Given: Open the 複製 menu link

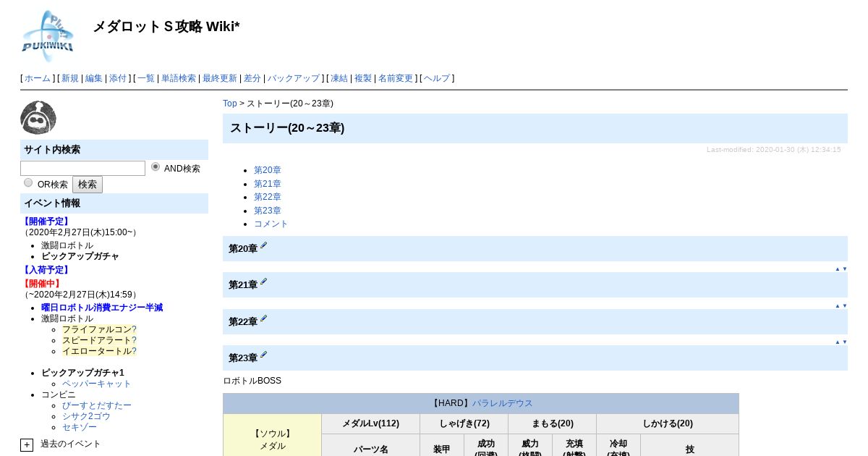Looking at the screenshot, I should coord(363,78).
